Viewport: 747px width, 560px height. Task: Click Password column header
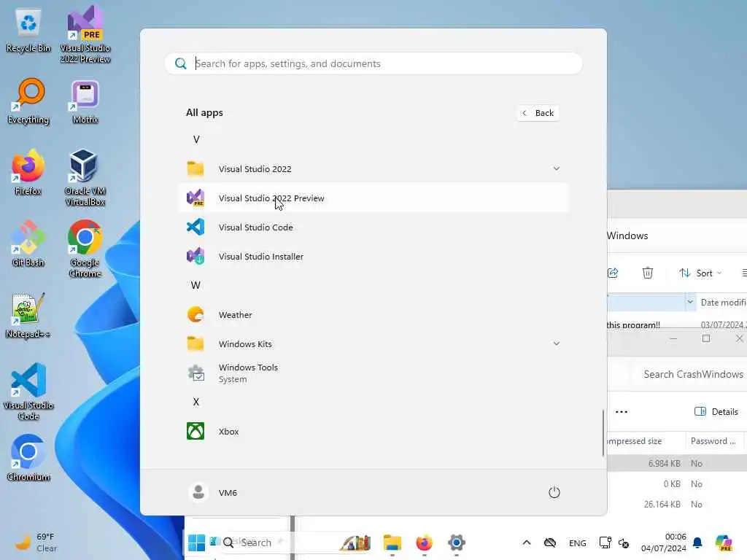(x=713, y=441)
